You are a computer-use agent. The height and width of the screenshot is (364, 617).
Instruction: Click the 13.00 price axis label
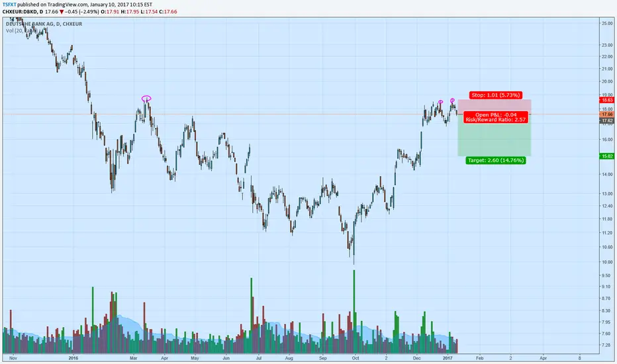607,194
